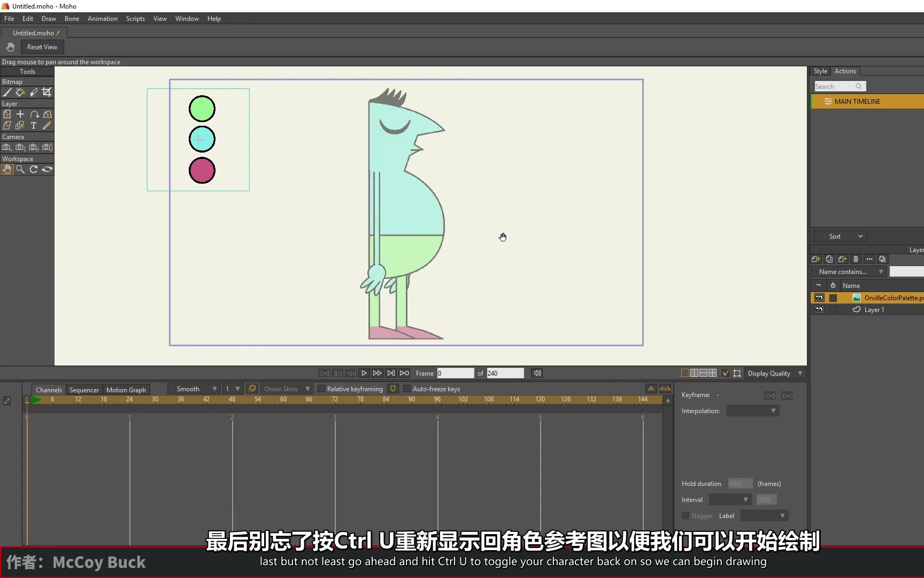Activate the Zoom workspace magnifier tool
Image resolution: width=924 pixels, height=578 pixels.
click(20, 170)
